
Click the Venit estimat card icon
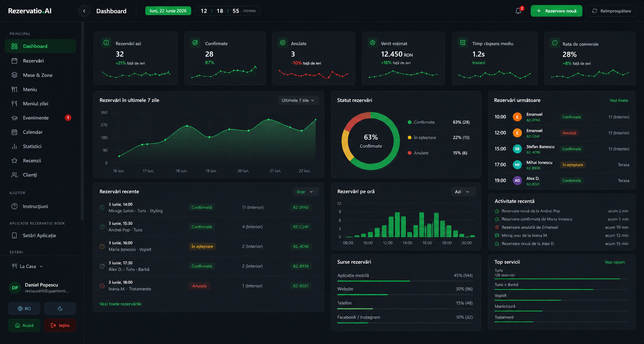pos(372,43)
